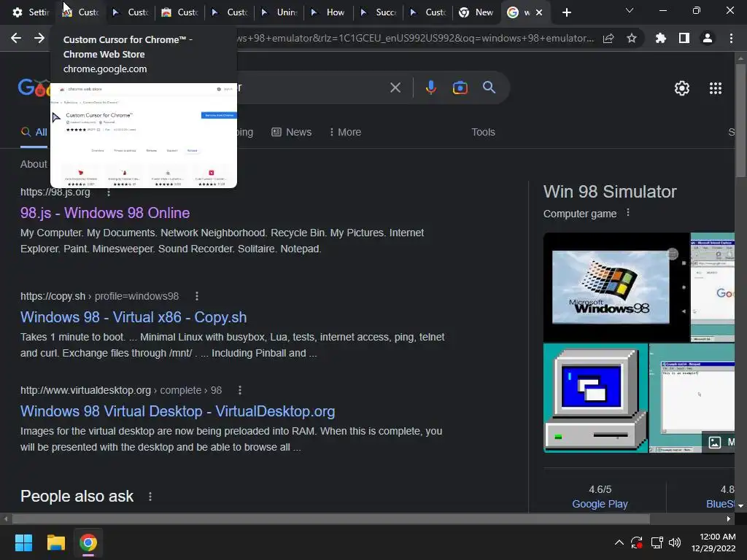View the Notepad window screenshot image
The image size is (747, 560).
click(x=692, y=398)
